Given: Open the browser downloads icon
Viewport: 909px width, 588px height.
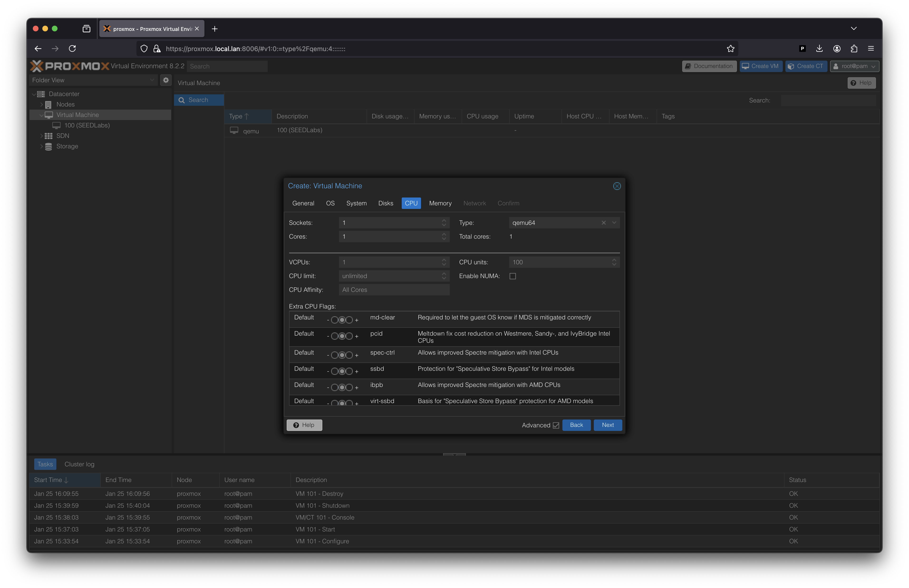Looking at the screenshot, I should pos(819,48).
